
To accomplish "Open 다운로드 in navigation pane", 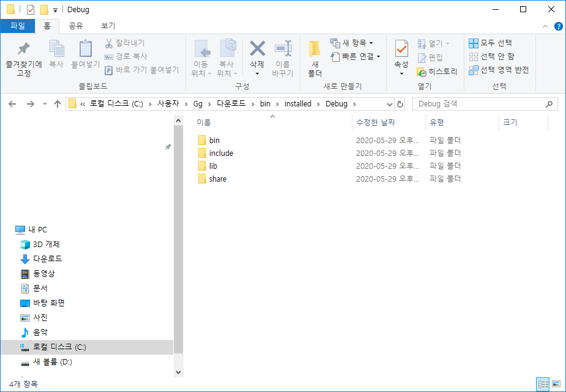I will coord(47,259).
